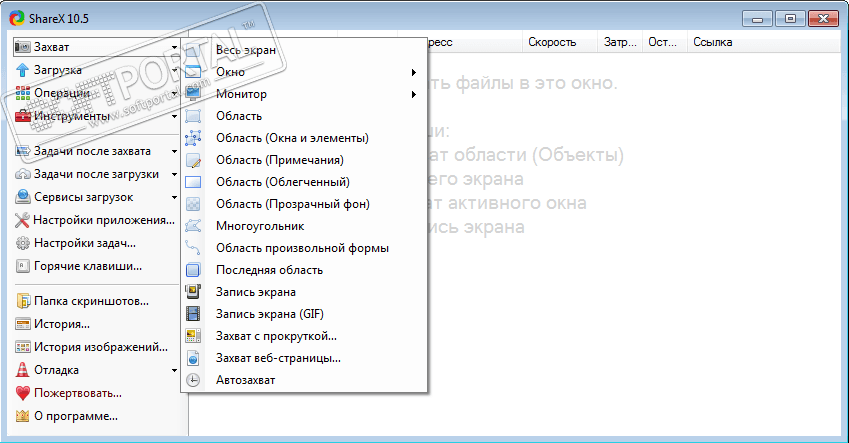
Task: Click the Задачи после захвата icon
Action: click(x=23, y=151)
